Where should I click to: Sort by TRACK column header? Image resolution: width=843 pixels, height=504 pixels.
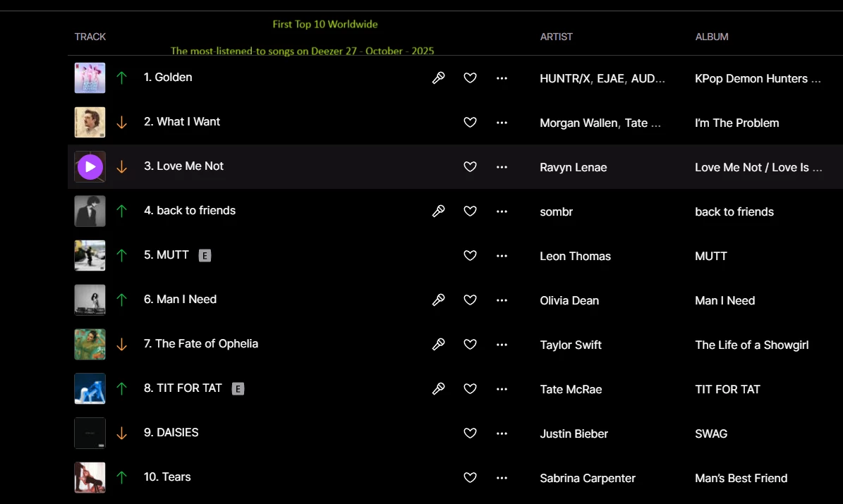click(90, 37)
